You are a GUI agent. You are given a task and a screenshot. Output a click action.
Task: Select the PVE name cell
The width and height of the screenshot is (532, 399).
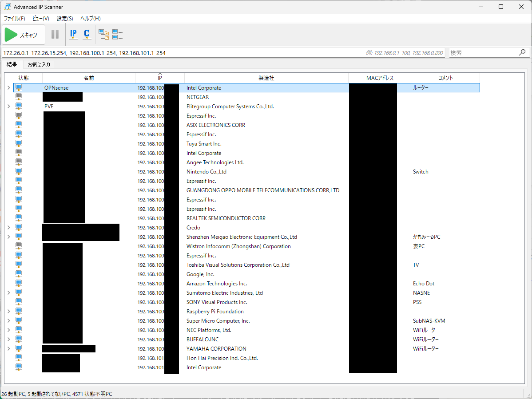(49, 107)
